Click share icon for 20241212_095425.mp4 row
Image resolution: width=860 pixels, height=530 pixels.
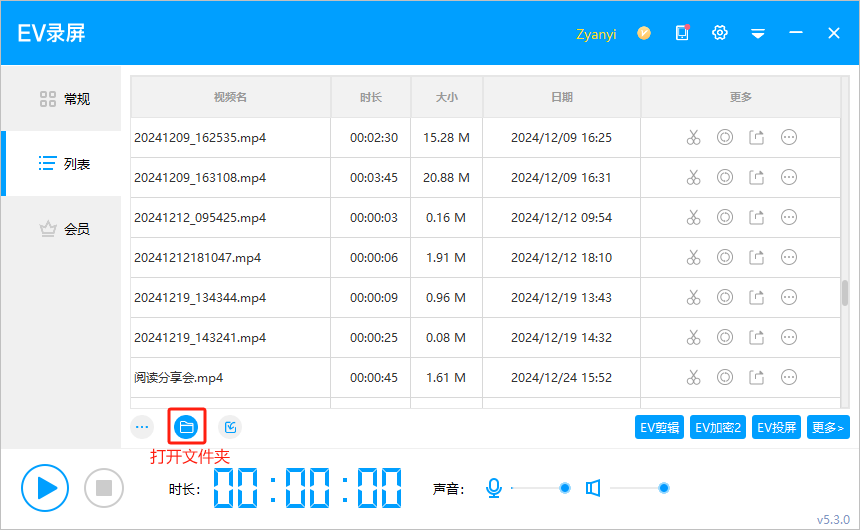757,218
